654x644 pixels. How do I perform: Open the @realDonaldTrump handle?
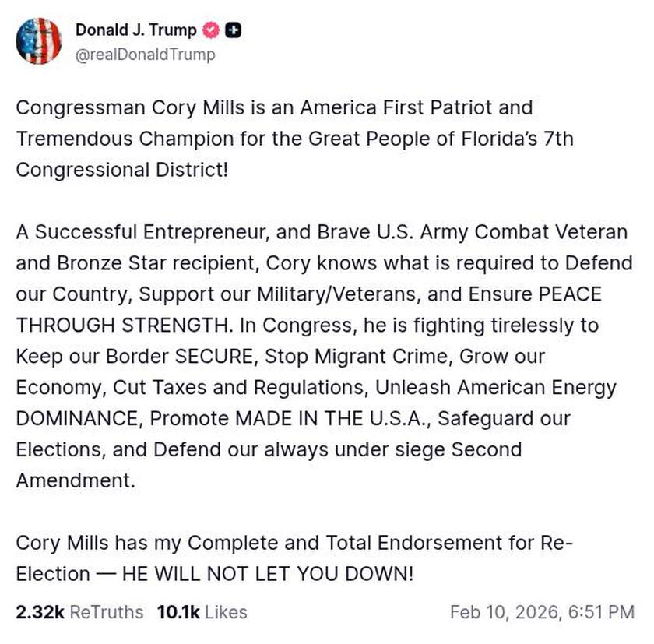coord(147,55)
